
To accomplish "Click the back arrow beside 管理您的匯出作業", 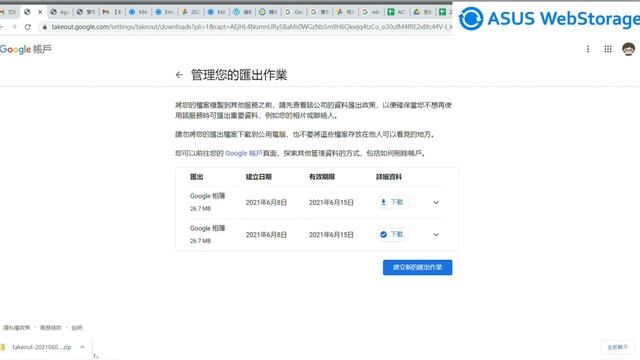I will coord(179,75).
